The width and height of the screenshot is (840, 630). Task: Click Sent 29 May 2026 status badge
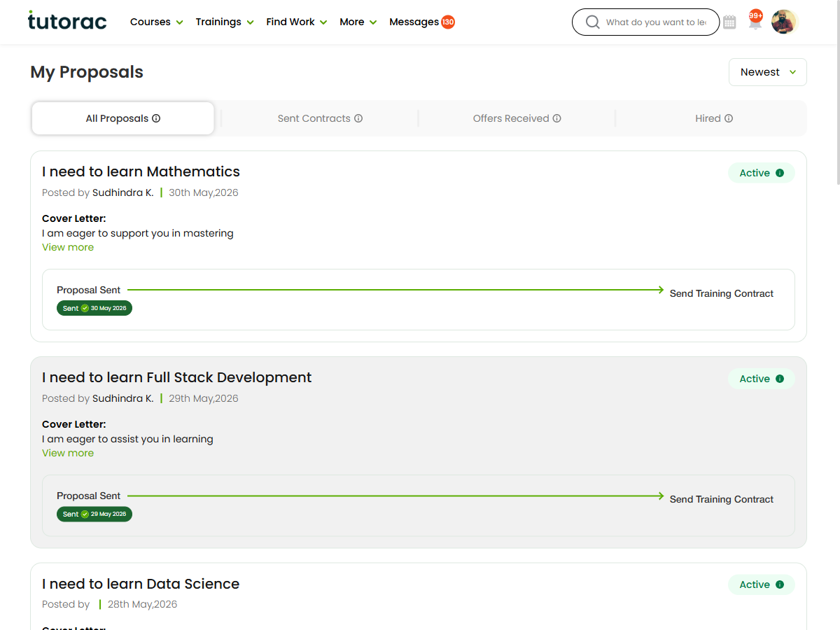pyautogui.click(x=94, y=514)
